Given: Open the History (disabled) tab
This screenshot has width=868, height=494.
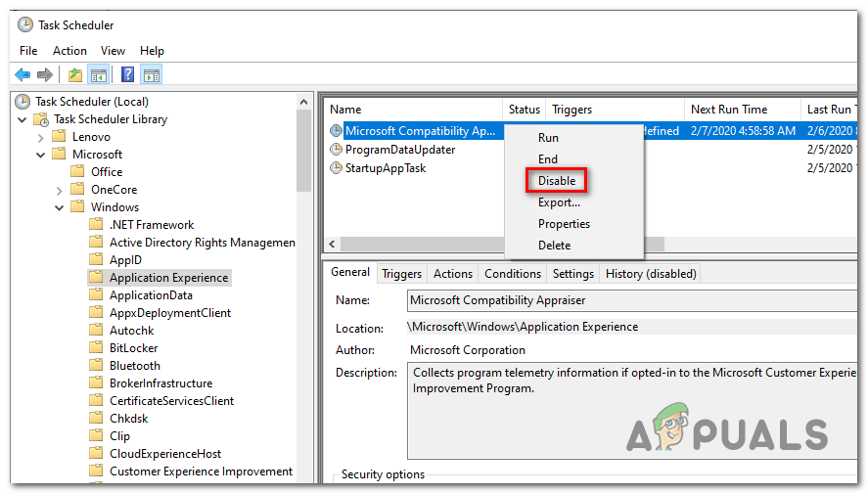Looking at the screenshot, I should click(x=650, y=274).
